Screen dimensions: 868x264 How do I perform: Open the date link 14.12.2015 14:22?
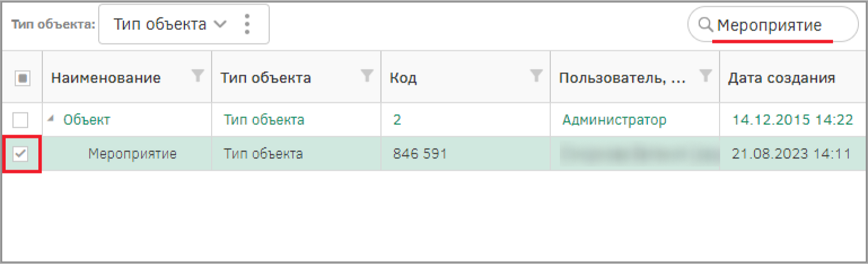click(x=792, y=119)
